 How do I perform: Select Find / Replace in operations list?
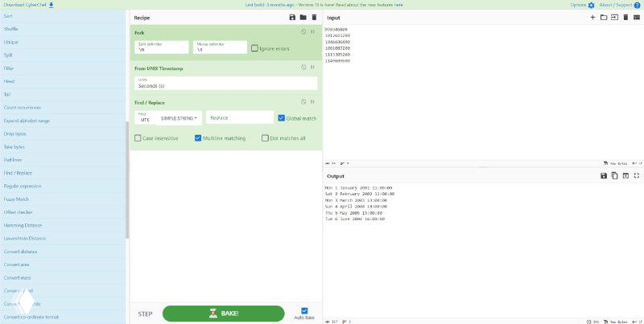pos(63,173)
